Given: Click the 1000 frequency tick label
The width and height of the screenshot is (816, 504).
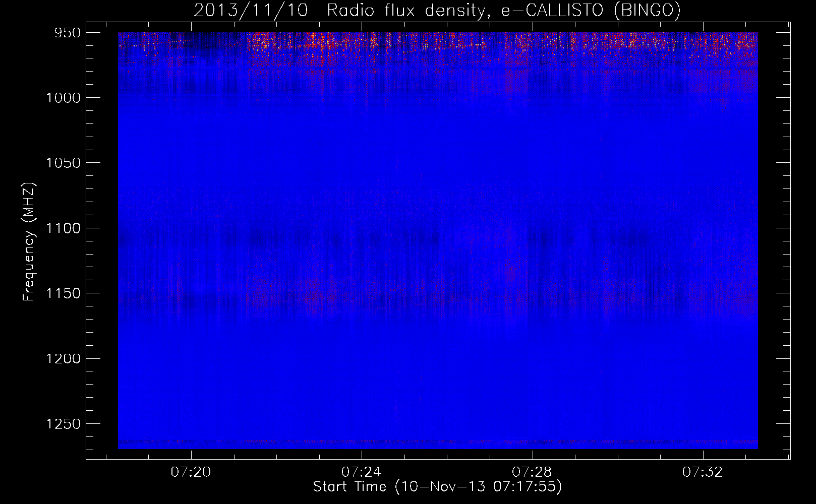Looking at the screenshot, I should click(x=63, y=98).
